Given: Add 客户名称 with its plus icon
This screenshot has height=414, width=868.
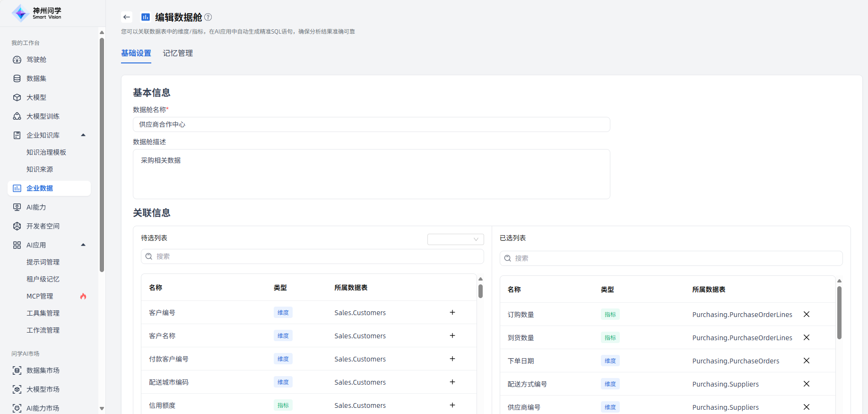Looking at the screenshot, I should (452, 335).
